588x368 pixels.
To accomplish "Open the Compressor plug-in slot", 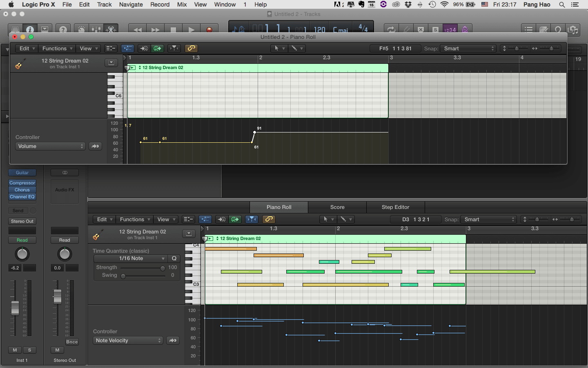I will pyautogui.click(x=22, y=183).
